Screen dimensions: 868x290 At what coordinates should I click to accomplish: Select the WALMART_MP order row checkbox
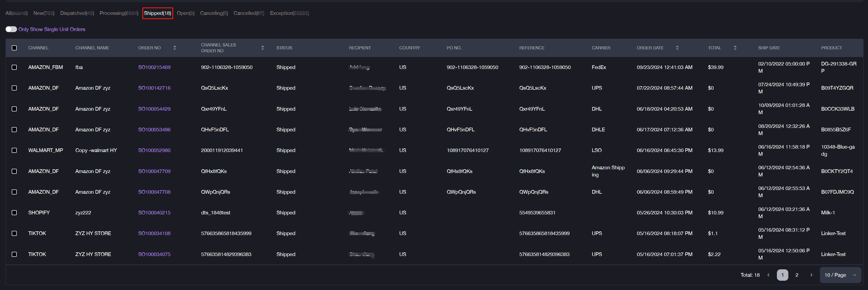pyautogui.click(x=14, y=150)
